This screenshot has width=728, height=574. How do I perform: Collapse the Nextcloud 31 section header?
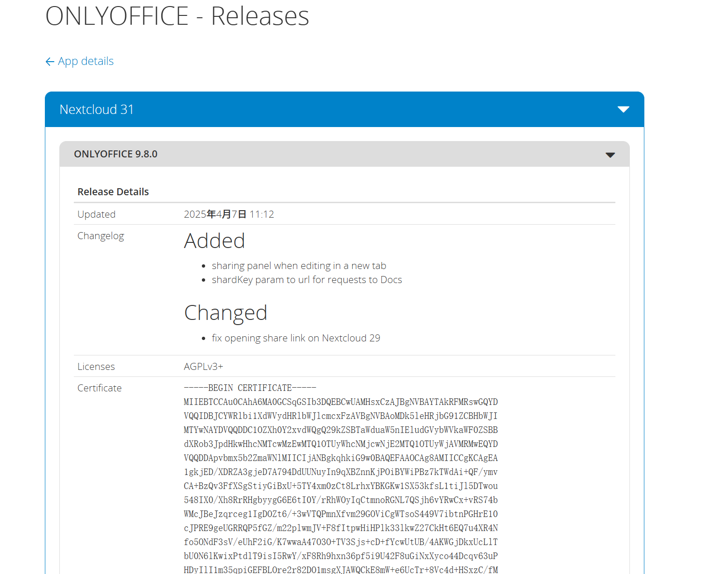click(x=344, y=109)
